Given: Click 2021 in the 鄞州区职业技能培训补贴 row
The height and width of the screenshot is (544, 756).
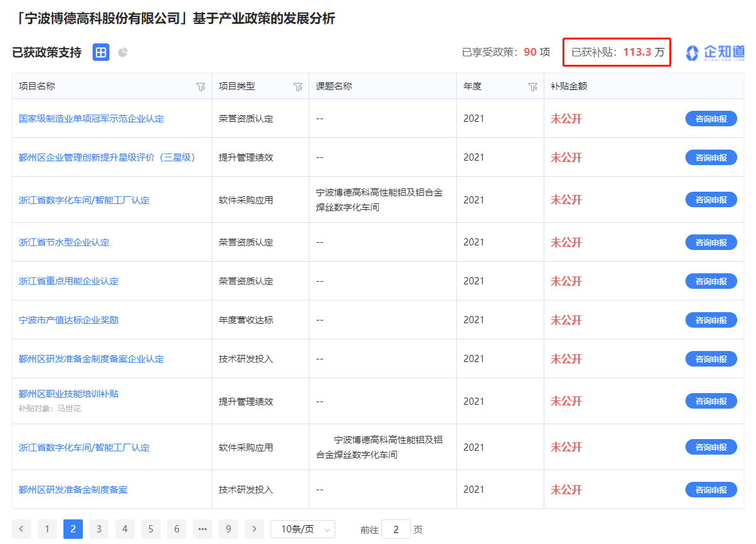Looking at the screenshot, I should [473, 402].
